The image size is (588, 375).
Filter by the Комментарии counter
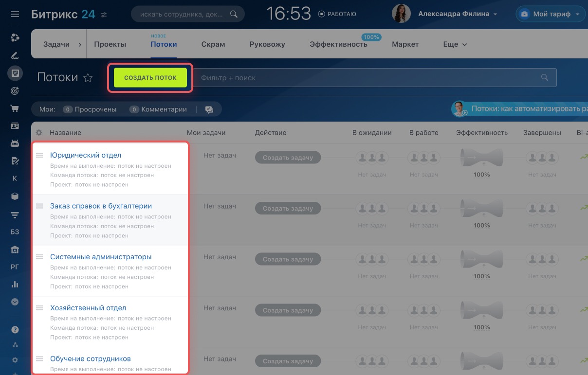[158, 109]
